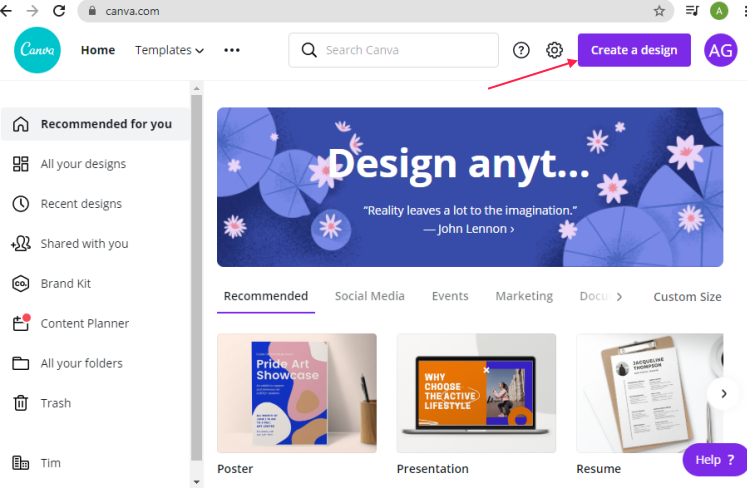Click the padlock site info icon
Image resolution: width=747 pixels, height=488 pixels.
(x=92, y=10)
